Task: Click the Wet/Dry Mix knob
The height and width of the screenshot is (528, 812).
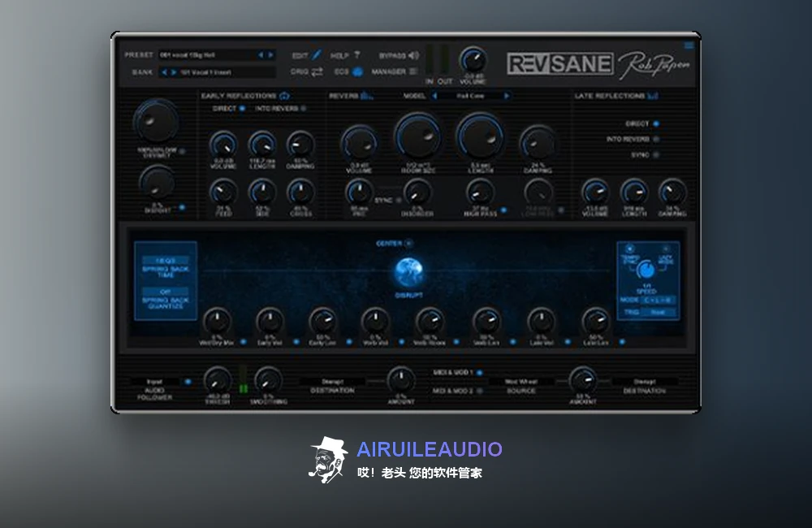Action: (217, 321)
